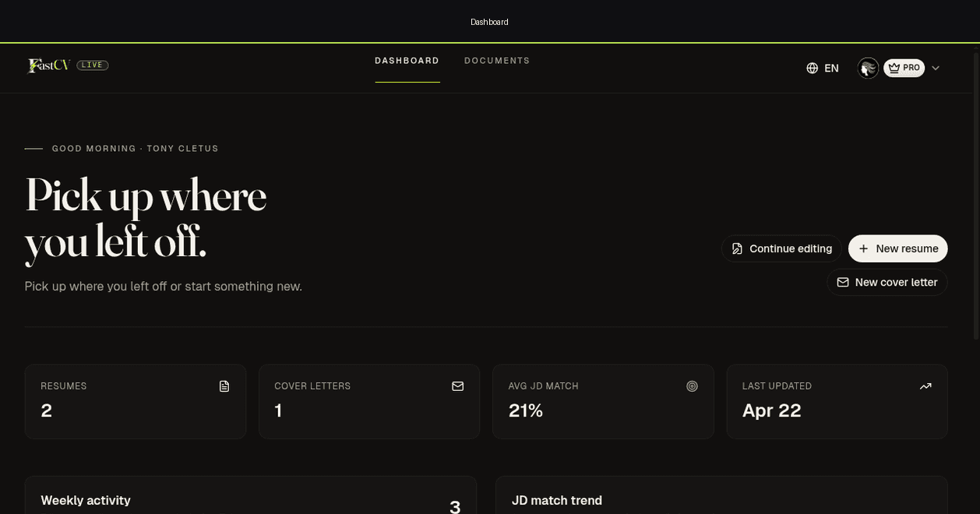980x514 pixels.
Task: Click the envelope icon in Cover Letters card
Action: (458, 386)
